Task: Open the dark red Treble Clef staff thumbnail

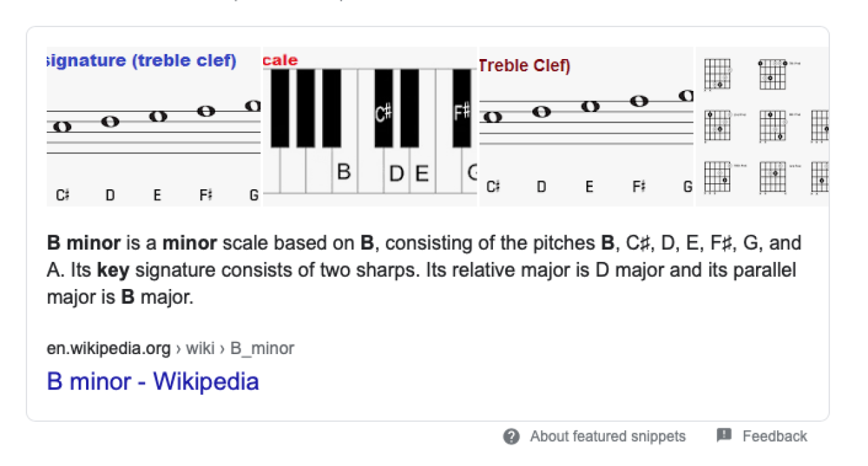Action: [586, 127]
